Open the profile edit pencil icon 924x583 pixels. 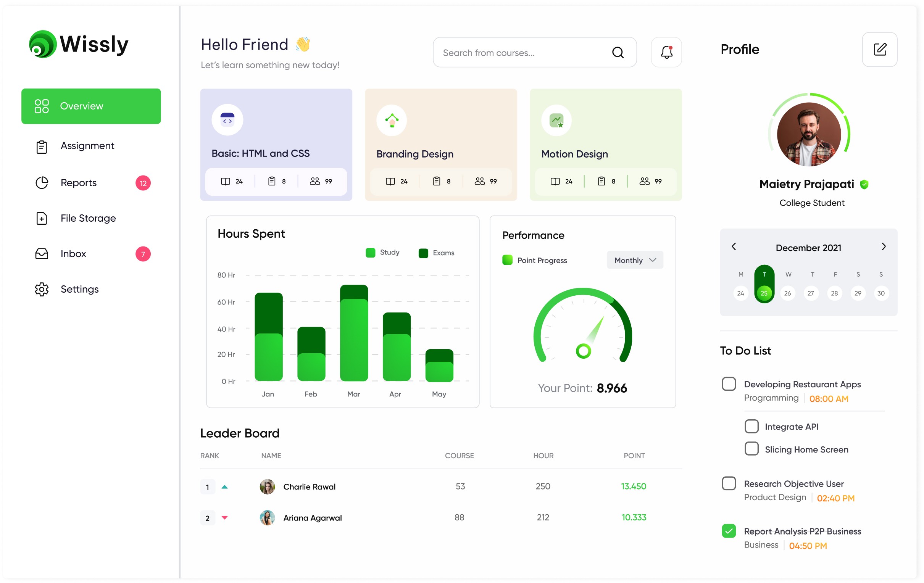pos(879,50)
